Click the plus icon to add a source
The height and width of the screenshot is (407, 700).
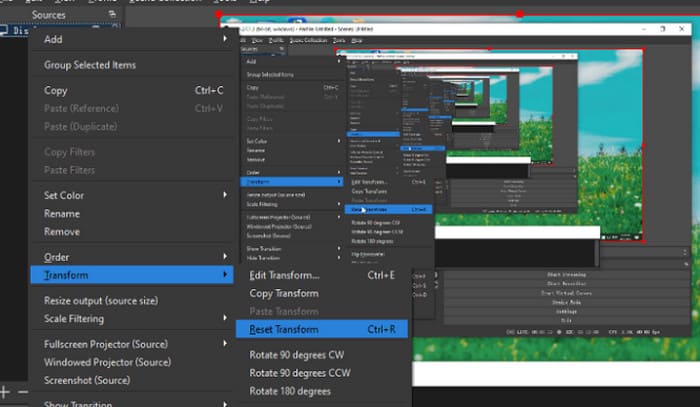coord(5,392)
